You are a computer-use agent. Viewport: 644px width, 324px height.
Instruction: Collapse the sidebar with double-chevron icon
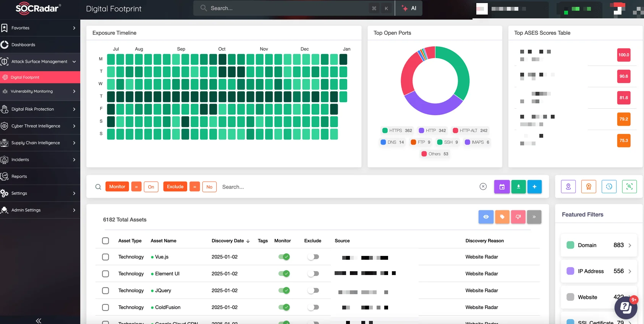(x=39, y=321)
